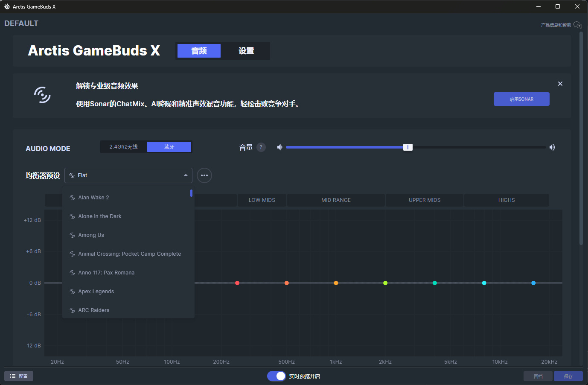Image resolution: width=588 pixels, height=385 pixels.
Task: Click the SteelSeries app icon in title bar
Action: coord(7,6)
